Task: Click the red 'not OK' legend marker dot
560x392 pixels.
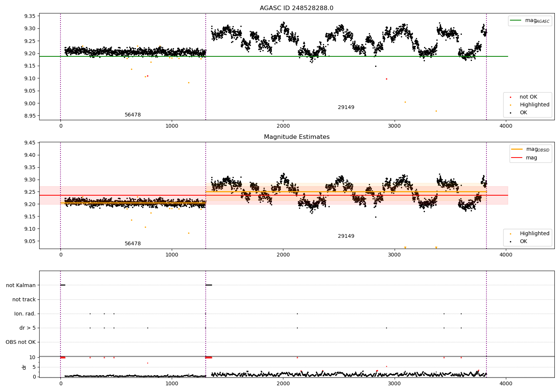Action: pos(510,97)
